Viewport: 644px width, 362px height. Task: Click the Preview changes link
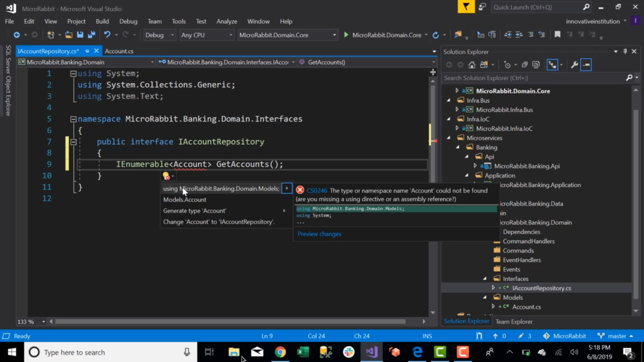click(319, 234)
